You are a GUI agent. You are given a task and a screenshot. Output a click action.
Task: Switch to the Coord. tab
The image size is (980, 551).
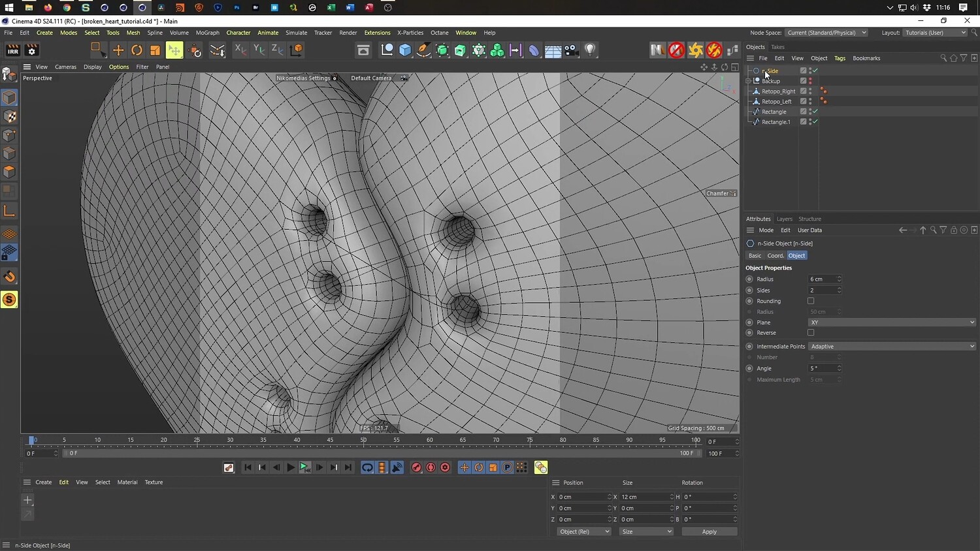(775, 256)
